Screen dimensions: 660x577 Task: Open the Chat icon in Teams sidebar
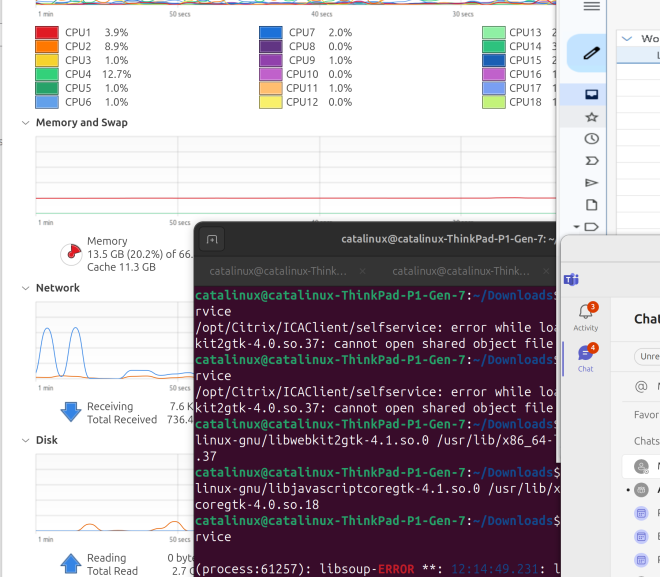[x=585, y=358]
